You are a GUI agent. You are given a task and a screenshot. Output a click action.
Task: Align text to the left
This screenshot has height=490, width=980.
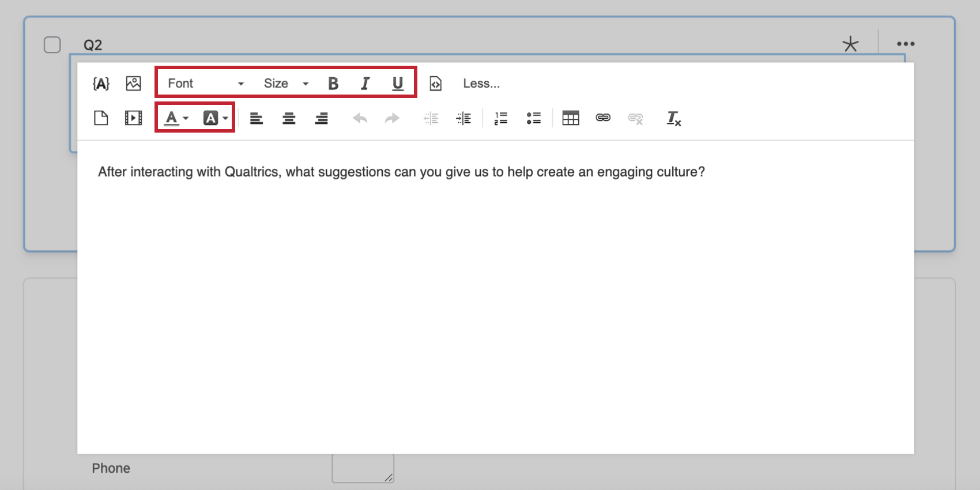[x=257, y=118]
